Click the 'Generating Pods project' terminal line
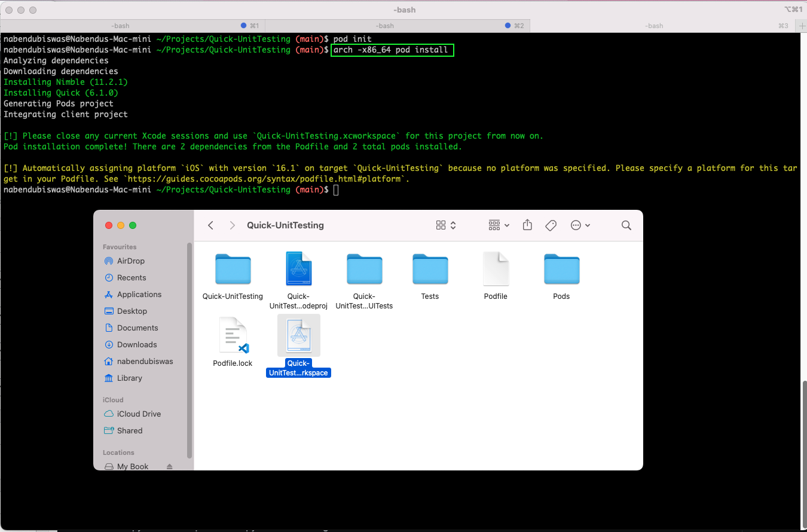Viewport: 807px width, 532px height. pyautogui.click(x=59, y=103)
